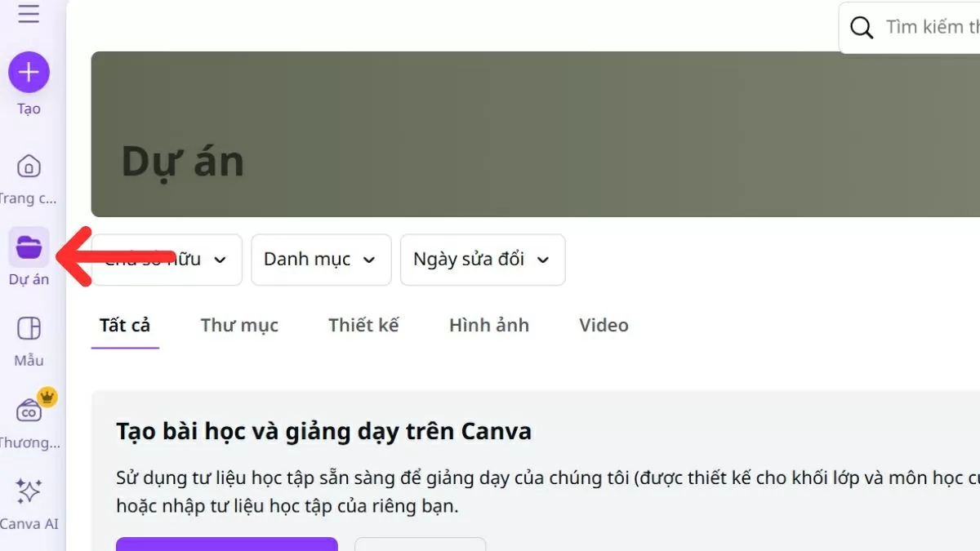Switch to the Thư mục tab
The image size is (980, 551).
pos(239,325)
